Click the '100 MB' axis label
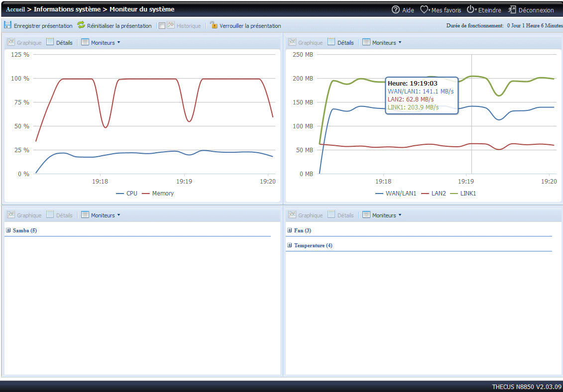 coord(303,126)
